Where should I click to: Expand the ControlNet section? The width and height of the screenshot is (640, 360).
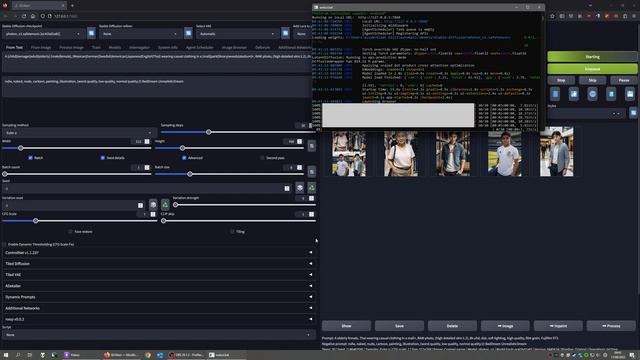pos(158,253)
